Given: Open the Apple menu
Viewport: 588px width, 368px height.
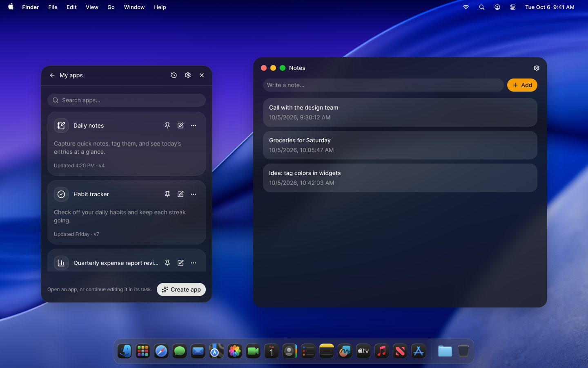Looking at the screenshot, I should 11,7.
